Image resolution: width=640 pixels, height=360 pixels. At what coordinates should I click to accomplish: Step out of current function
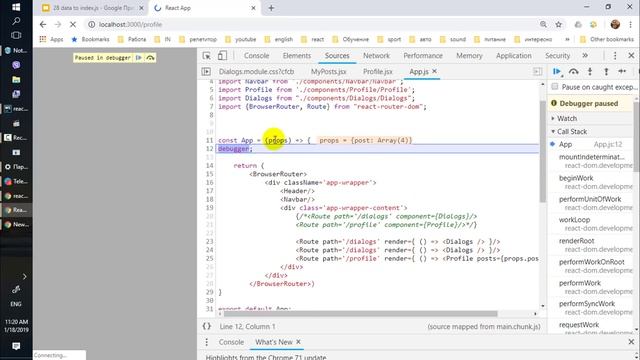point(606,72)
